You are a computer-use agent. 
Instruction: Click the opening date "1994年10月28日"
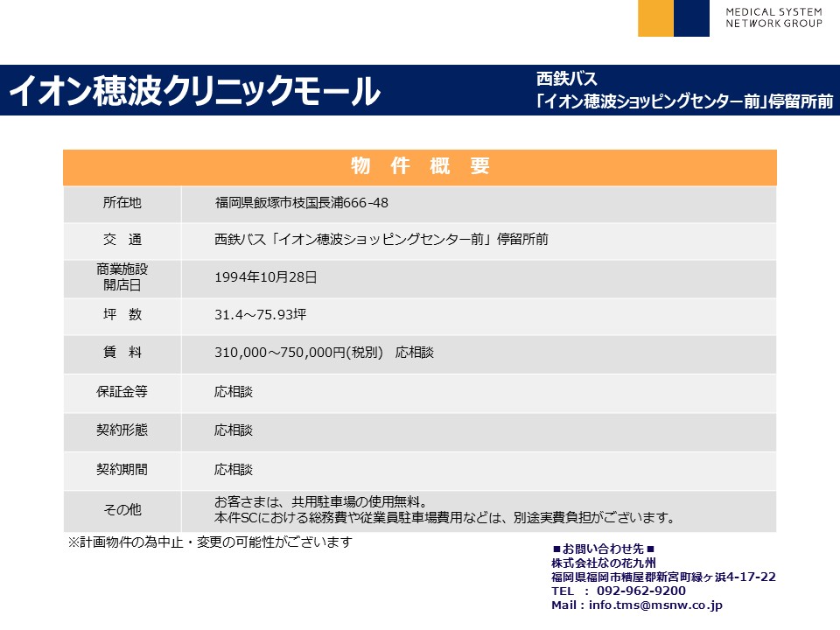266,277
